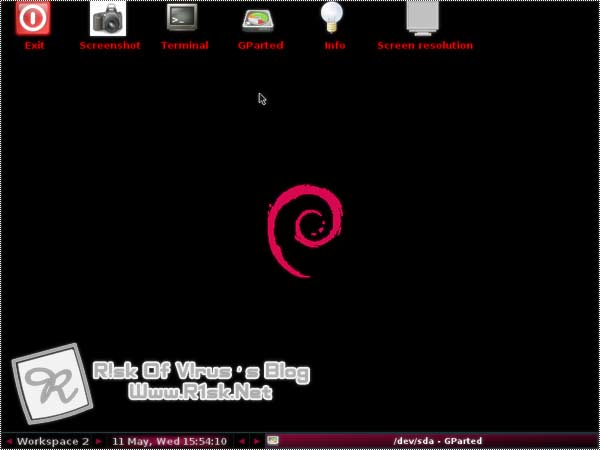Click the Info label text

click(335, 46)
